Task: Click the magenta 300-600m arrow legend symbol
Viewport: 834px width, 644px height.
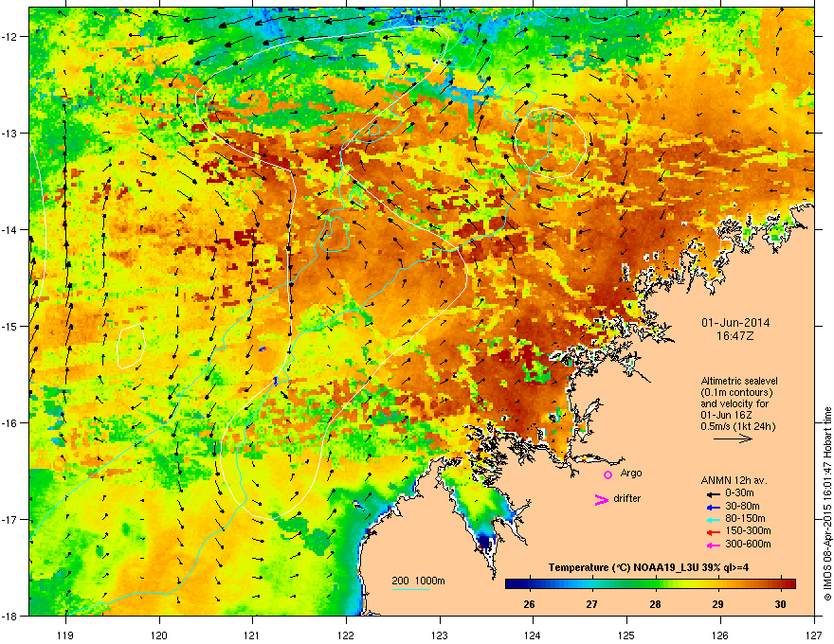Action: (713, 545)
